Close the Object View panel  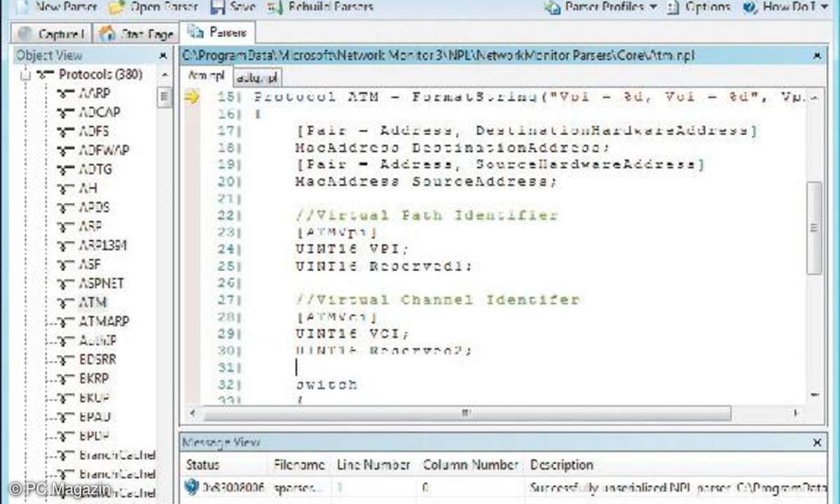click(x=163, y=55)
